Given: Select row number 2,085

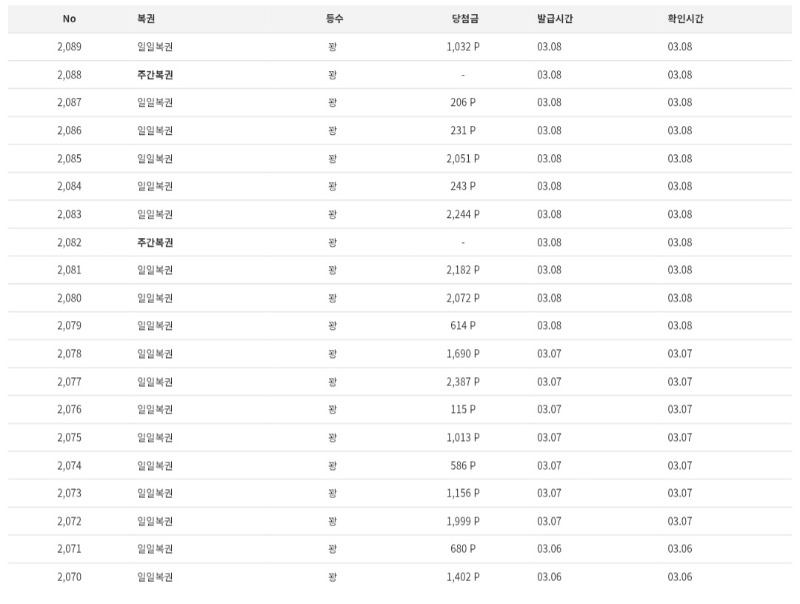Looking at the screenshot, I should 69,159.
